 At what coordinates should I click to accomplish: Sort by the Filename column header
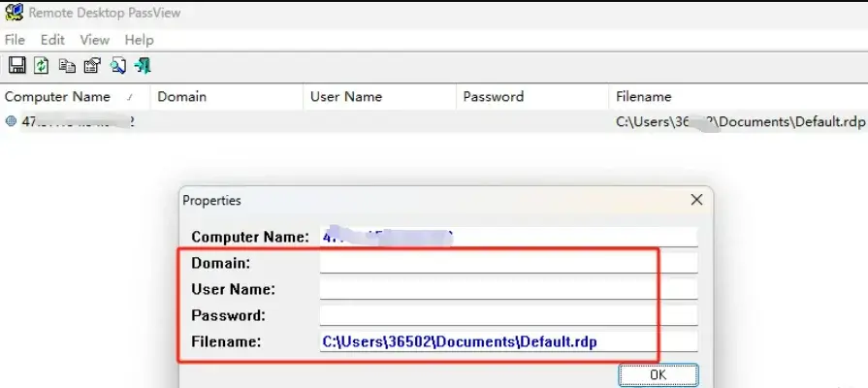738,97
